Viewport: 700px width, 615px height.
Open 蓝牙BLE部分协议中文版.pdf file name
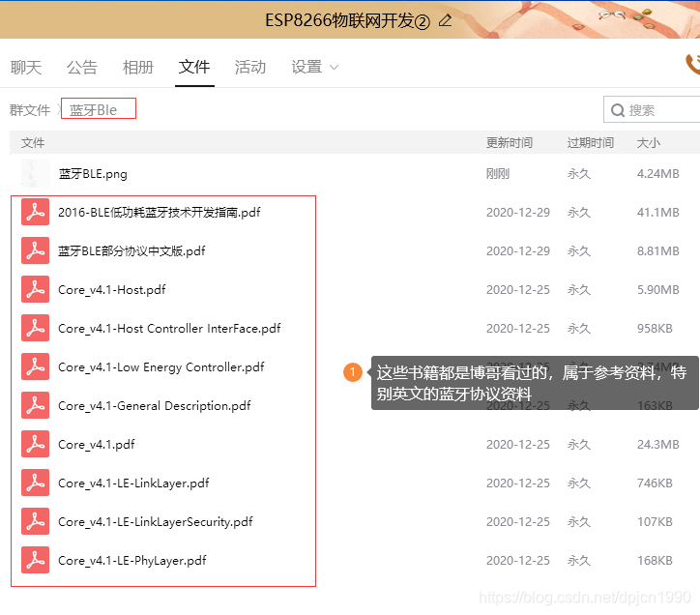pos(131,251)
